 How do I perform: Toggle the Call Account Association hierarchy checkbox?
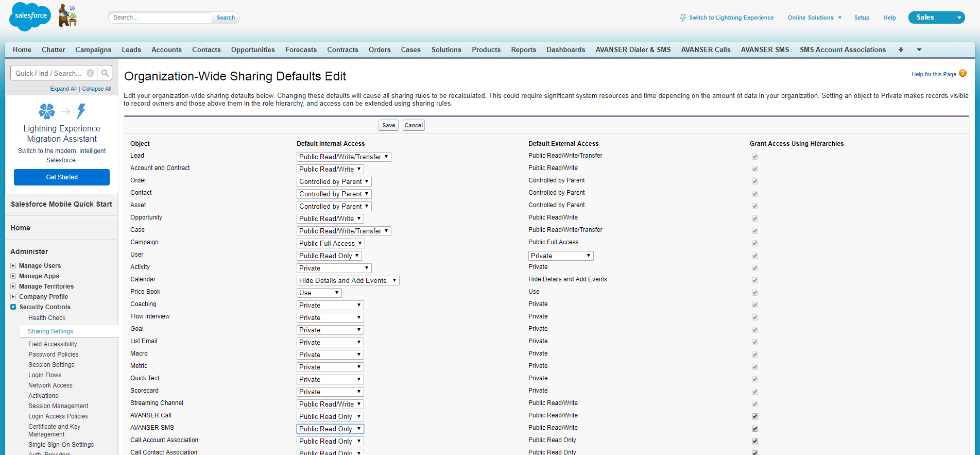coord(755,441)
